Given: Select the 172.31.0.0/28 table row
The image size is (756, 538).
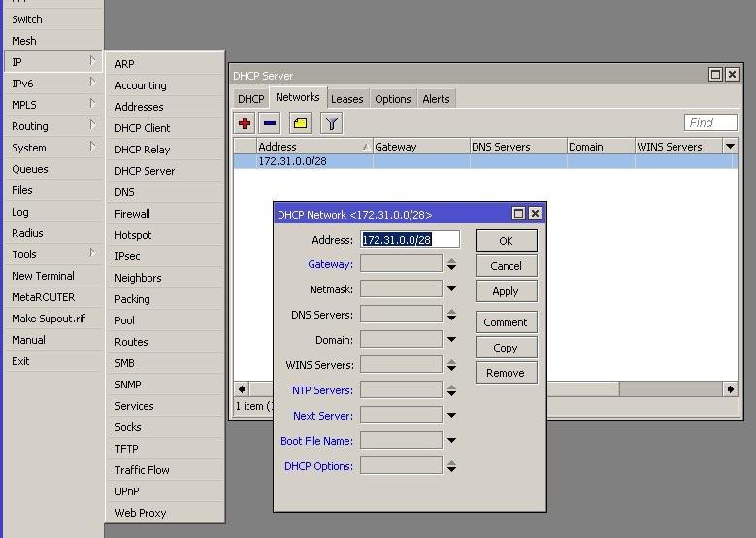Looking at the screenshot, I should tap(485, 161).
